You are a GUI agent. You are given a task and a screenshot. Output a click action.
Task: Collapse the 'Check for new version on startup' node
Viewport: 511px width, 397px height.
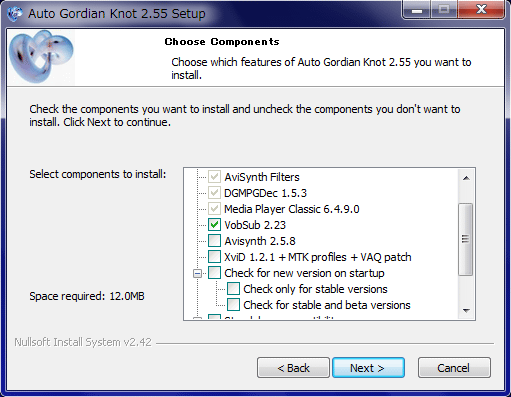[x=197, y=274]
